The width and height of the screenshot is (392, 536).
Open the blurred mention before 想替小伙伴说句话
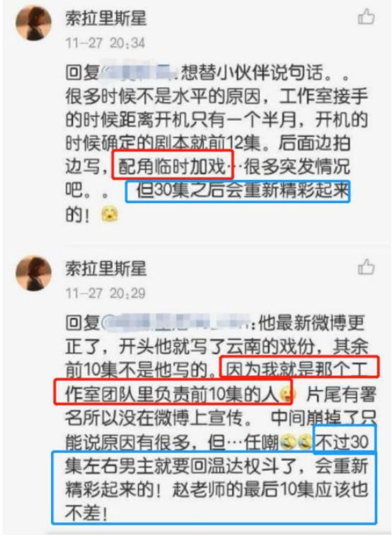click(x=139, y=72)
